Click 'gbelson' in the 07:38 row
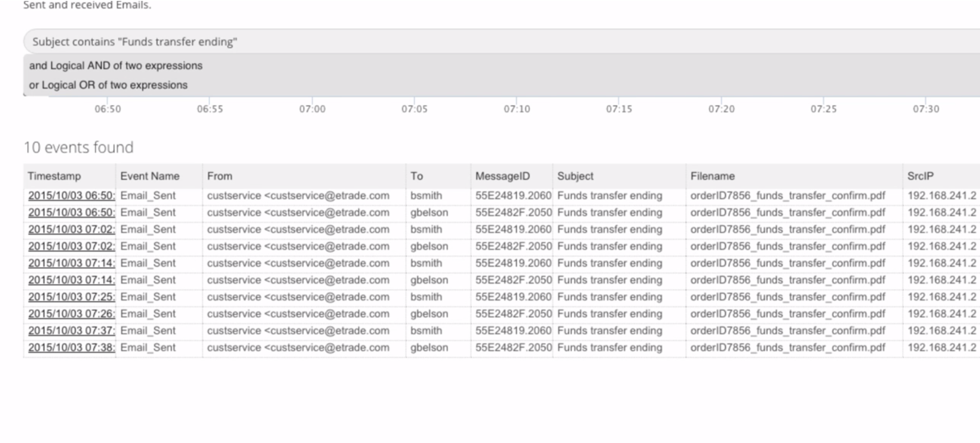The width and height of the screenshot is (980, 443). pyautogui.click(x=429, y=347)
